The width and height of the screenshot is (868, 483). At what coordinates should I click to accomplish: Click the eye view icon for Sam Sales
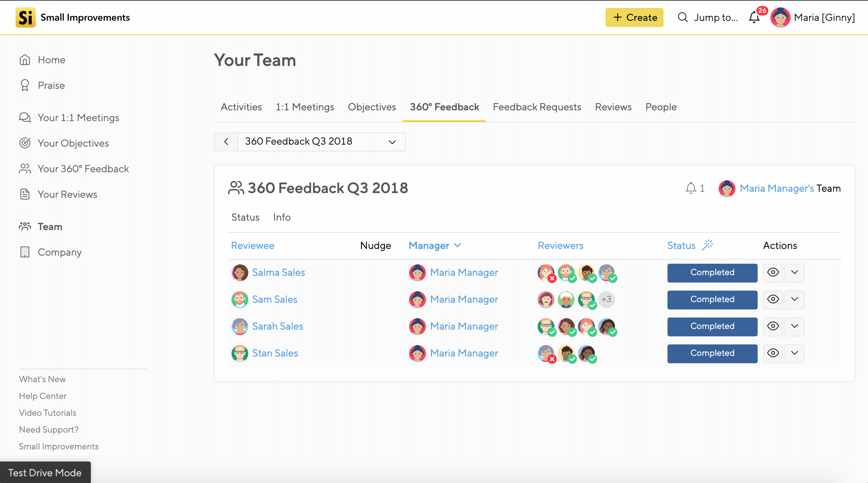point(773,299)
